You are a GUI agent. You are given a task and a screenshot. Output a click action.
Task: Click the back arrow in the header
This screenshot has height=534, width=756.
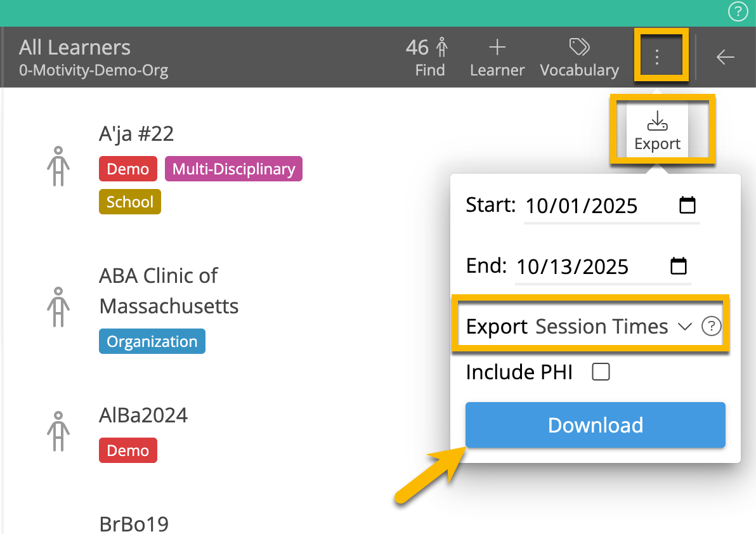[x=726, y=57]
